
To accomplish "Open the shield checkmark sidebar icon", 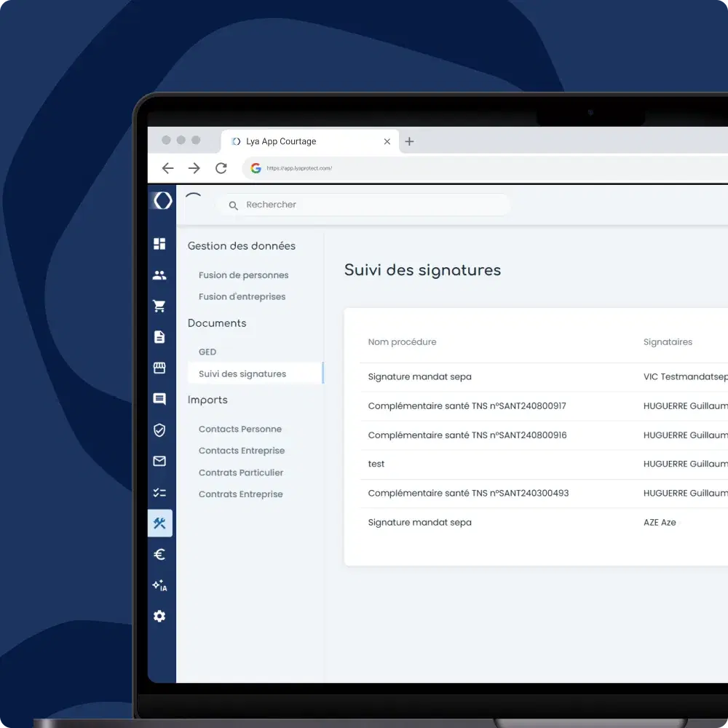I will click(159, 430).
